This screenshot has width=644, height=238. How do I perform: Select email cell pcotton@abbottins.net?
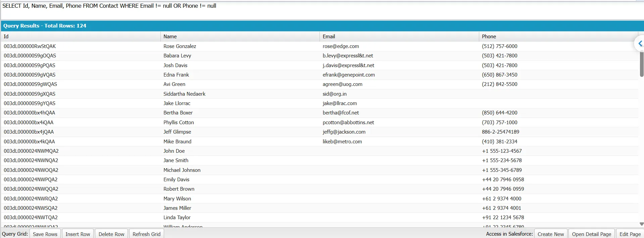(x=399, y=123)
